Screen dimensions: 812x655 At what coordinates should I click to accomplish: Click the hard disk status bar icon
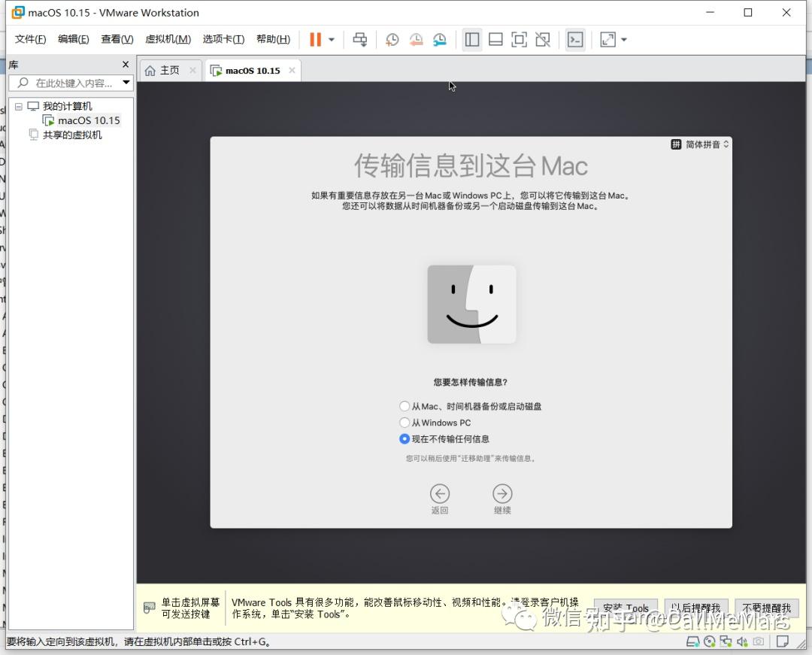[692, 642]
